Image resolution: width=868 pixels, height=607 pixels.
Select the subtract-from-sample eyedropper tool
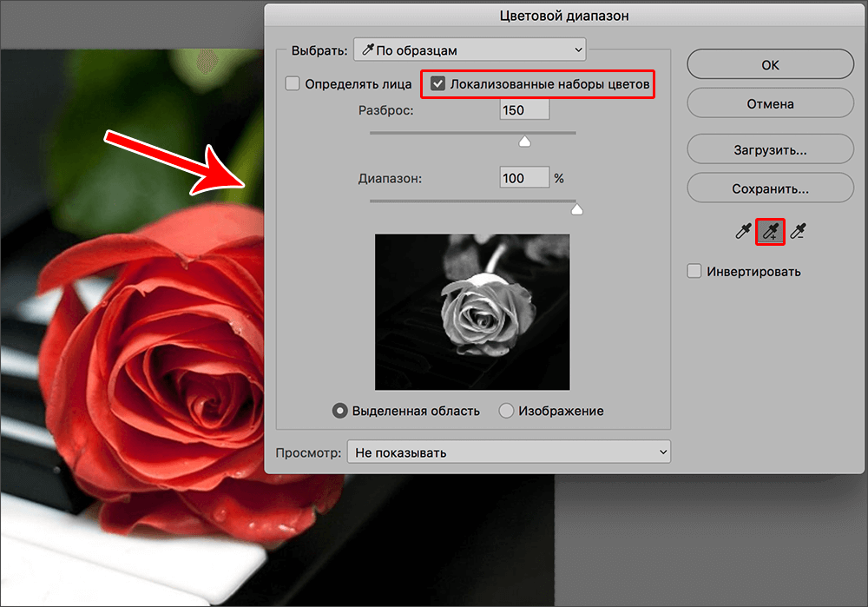click(x=798, y=231)
